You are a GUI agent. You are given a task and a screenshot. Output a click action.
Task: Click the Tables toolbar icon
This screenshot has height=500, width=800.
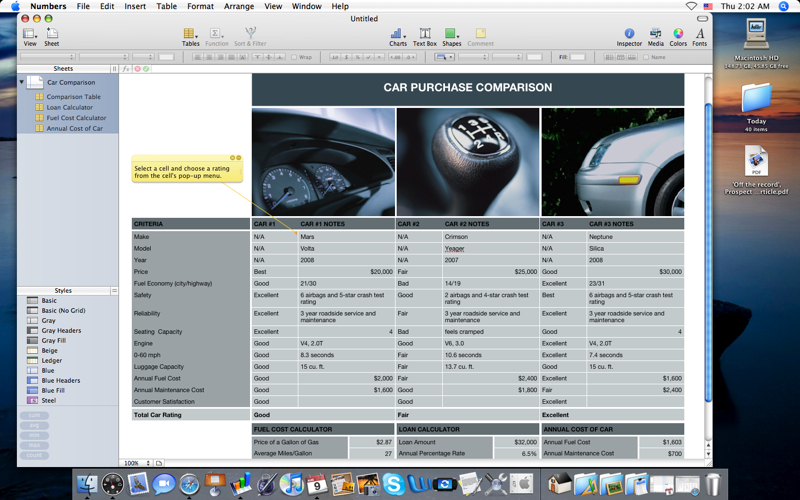[x=190, y=35]
